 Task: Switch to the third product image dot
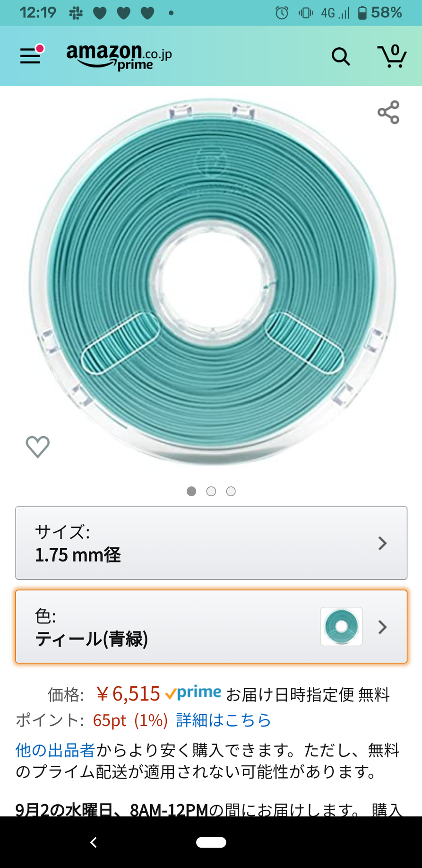[231, 491]
